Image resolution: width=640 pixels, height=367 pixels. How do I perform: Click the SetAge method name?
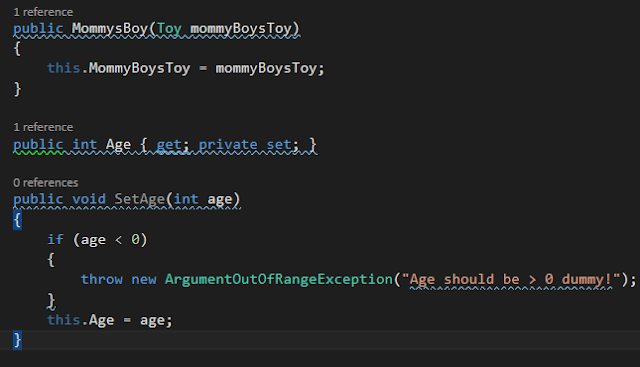139,199
